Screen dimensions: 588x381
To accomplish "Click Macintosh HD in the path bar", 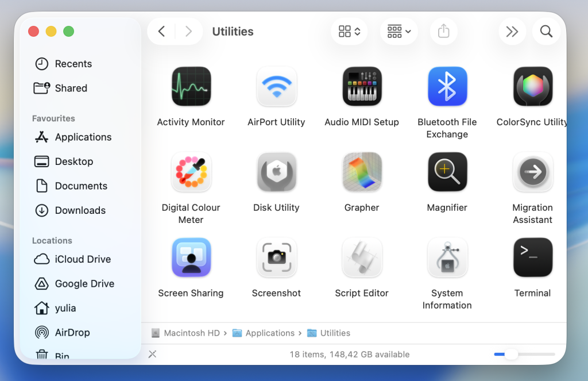I will pos(185,333).
